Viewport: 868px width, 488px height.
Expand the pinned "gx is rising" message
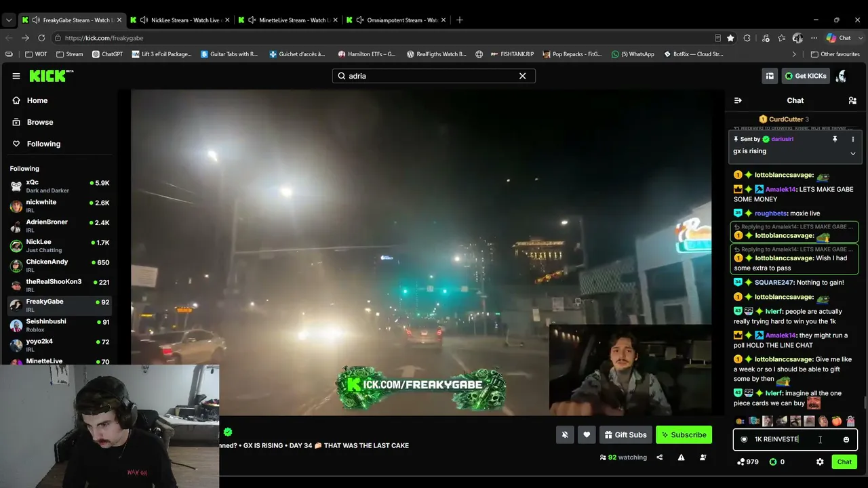(x=853, y=153)
